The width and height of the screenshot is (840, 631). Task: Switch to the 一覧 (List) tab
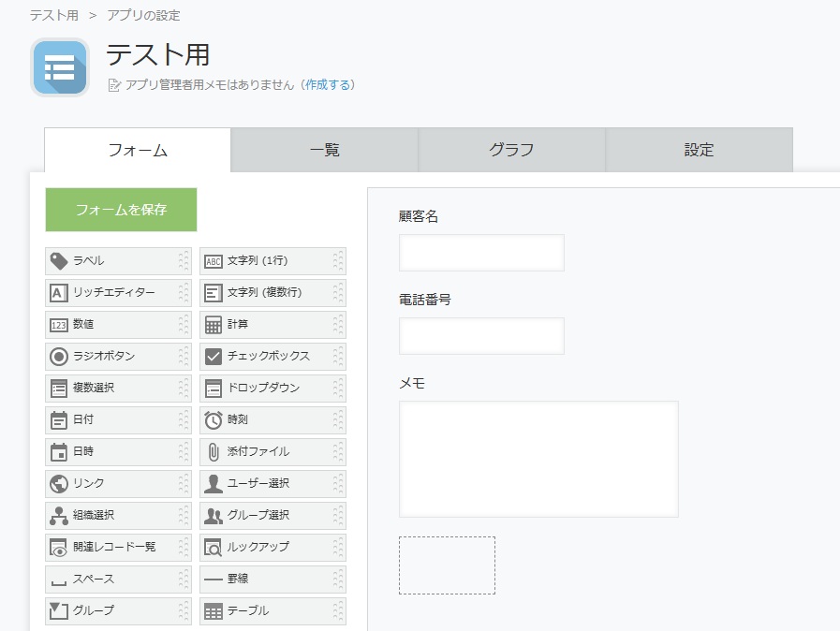[324, 149]
